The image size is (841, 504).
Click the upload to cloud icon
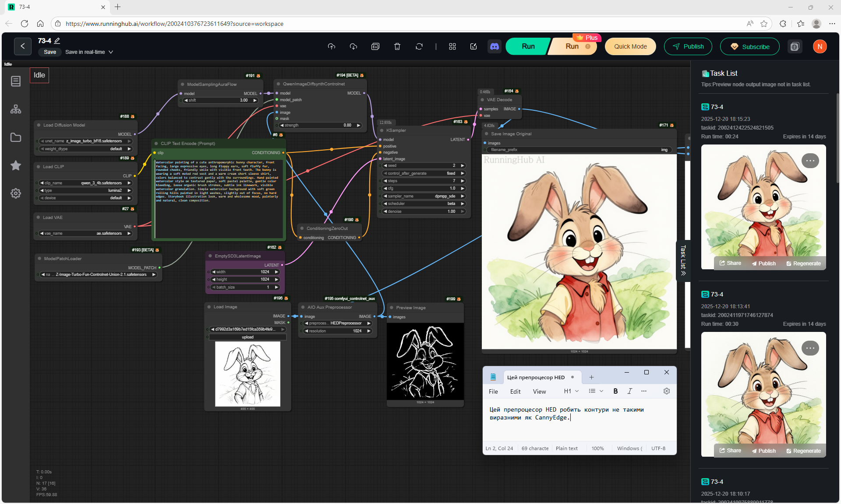[332, 46]
